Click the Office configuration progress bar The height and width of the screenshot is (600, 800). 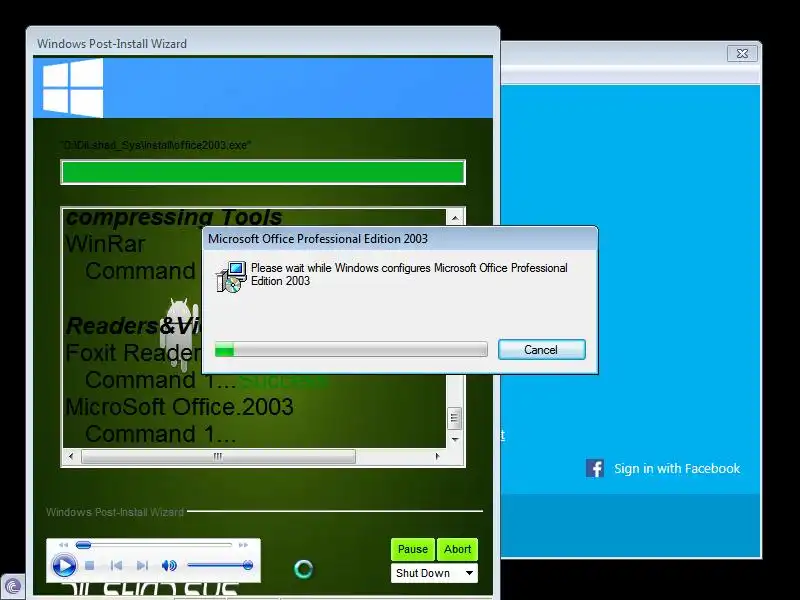pyautogui.click(x=351, y=349)
